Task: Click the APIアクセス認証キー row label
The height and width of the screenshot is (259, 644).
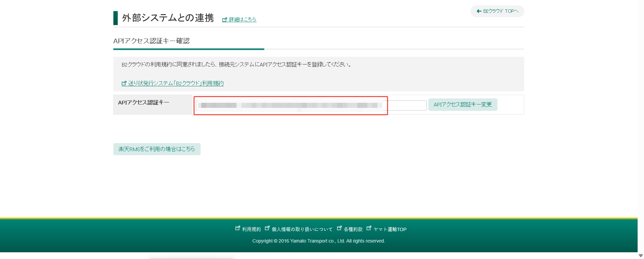Action: coord(144,102)
